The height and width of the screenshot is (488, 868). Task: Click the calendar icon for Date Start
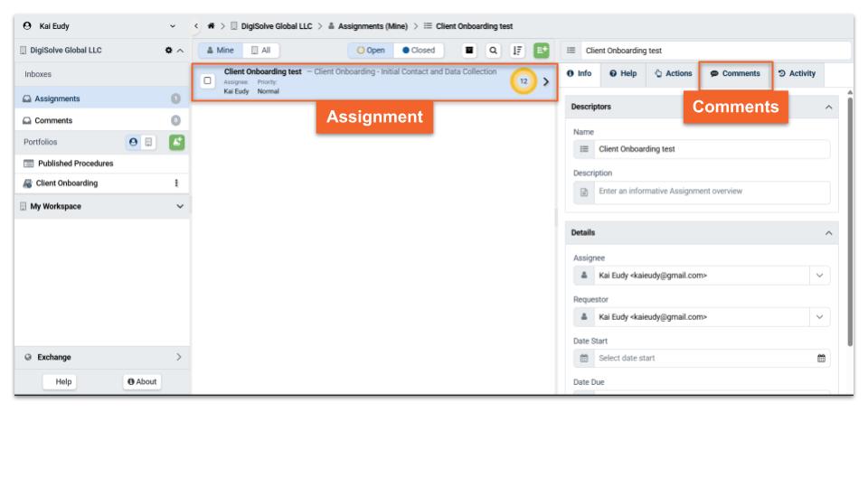(821, 358)
